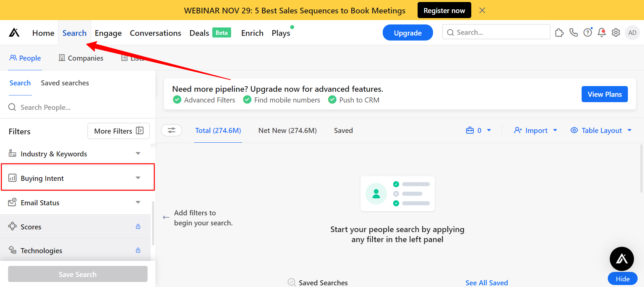Viewport: 644px width, 287px height.
Task: Toggle the More Filters panel
Action: (118, 131)
